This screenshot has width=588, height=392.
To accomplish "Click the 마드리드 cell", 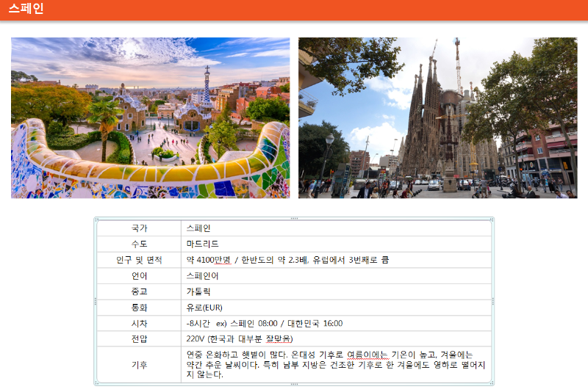I will pos(336,244).
